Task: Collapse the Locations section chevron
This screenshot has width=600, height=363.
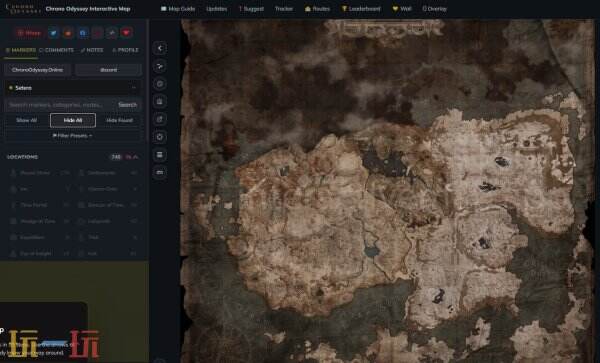Action: [135, 157]
